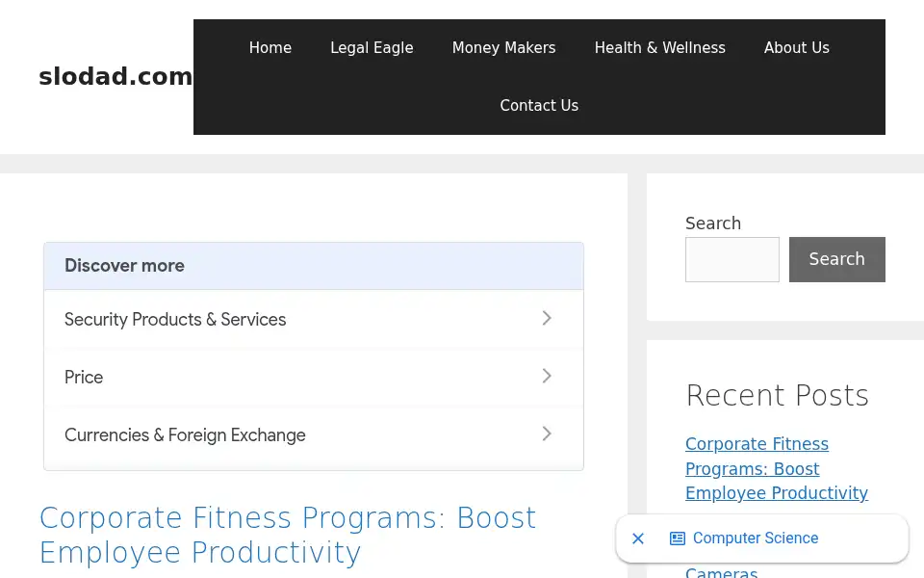This screenshot has width=924, height=578.
Task: Click the Recent Posts heading
Action: coord(778,395)
